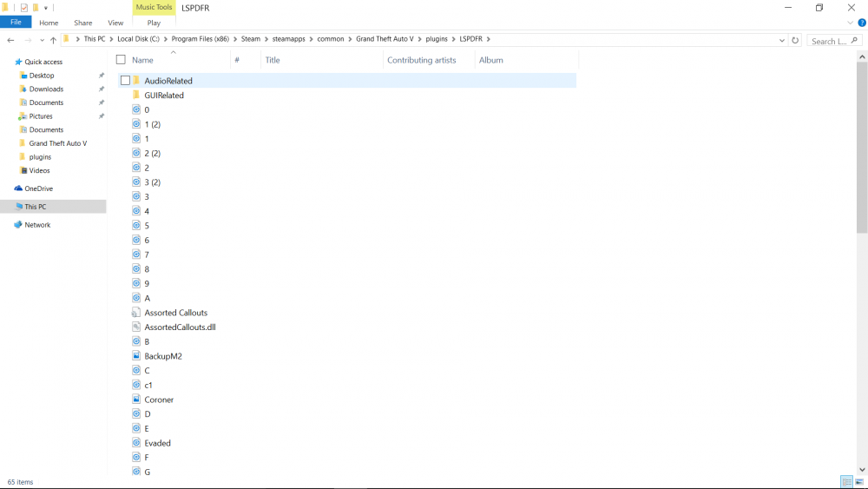Switch to large icons view in the status bar

pos(859,482)
